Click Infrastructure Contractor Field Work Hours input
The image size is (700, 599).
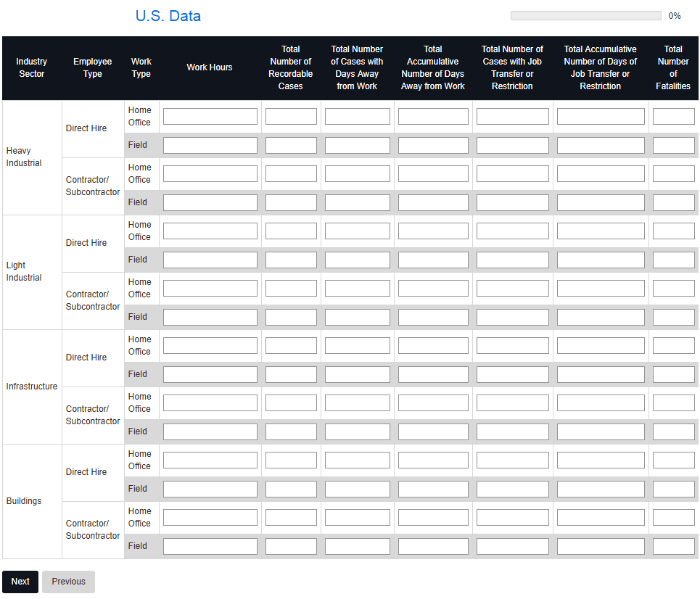pyautogui.click(x=210, y=432)
